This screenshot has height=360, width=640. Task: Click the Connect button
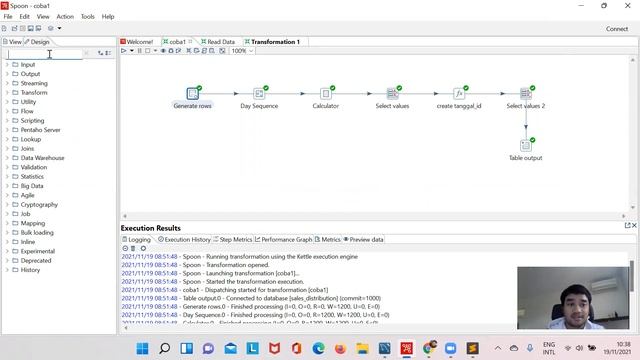617,29
